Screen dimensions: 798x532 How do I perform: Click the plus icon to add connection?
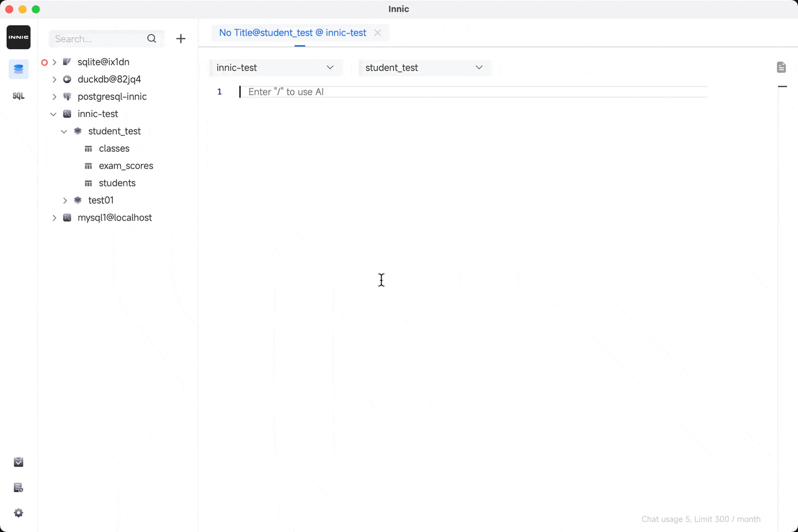181,39
